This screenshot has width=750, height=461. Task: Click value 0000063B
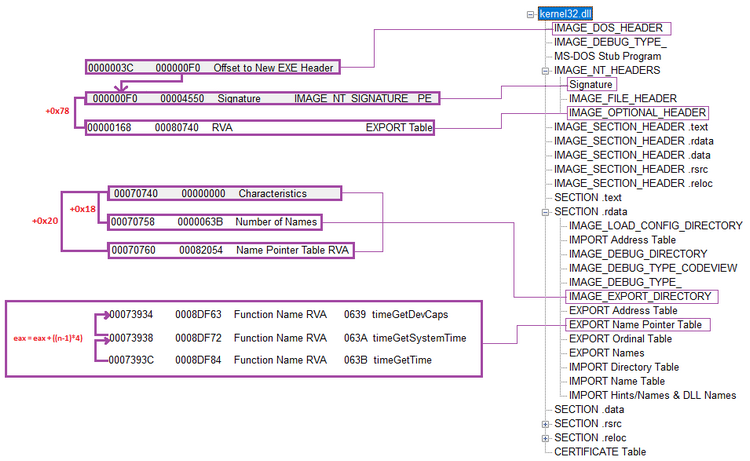click(200, 222)
